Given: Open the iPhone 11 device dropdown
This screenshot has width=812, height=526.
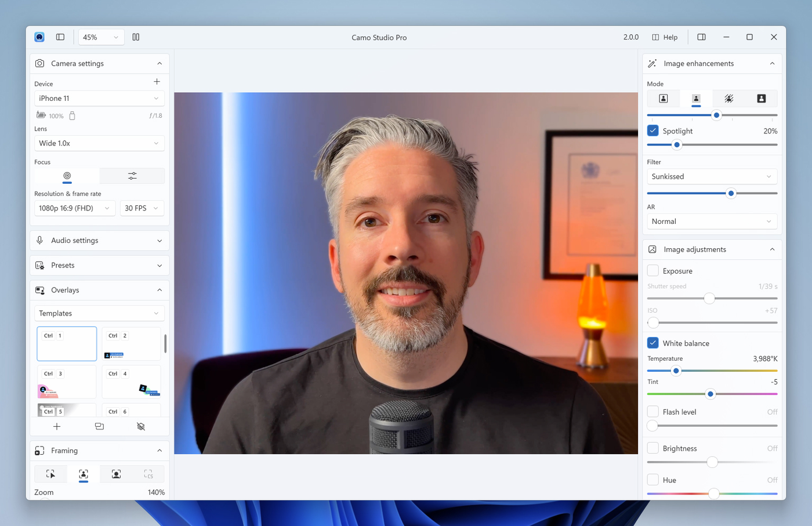Looking at the screenshot, I should tap(99, 99).
